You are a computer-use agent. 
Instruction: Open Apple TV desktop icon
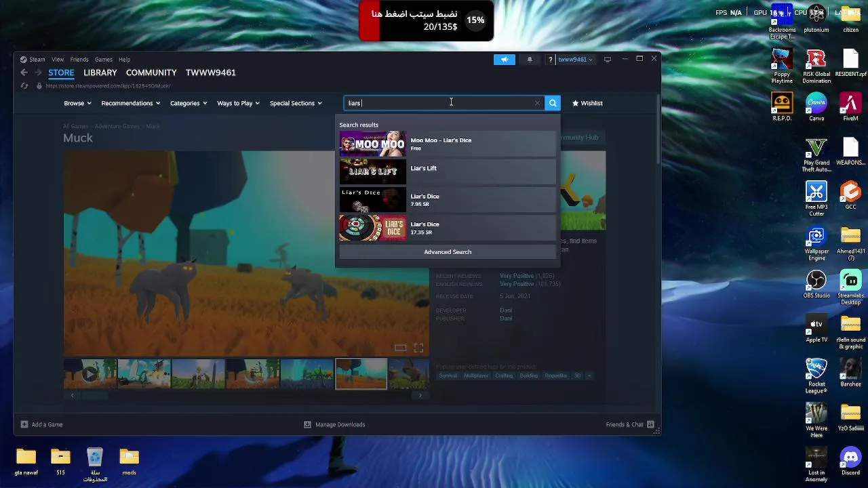(816, 329)
